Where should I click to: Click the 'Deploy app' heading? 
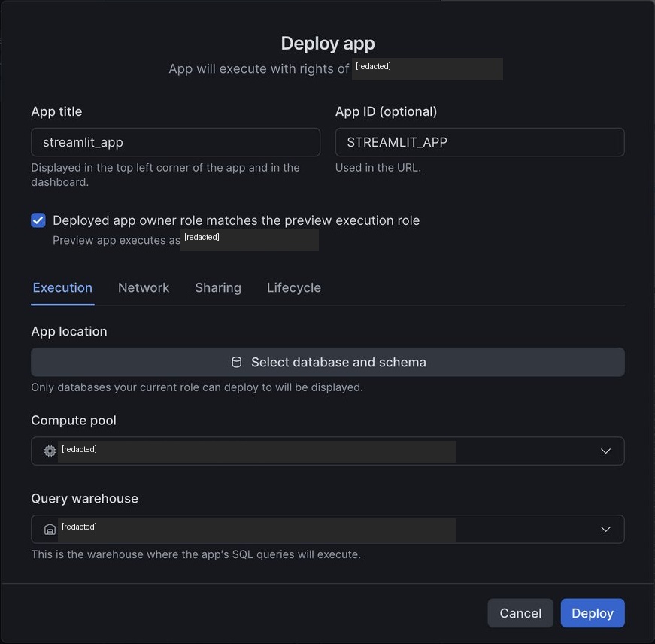coord(328,44)
